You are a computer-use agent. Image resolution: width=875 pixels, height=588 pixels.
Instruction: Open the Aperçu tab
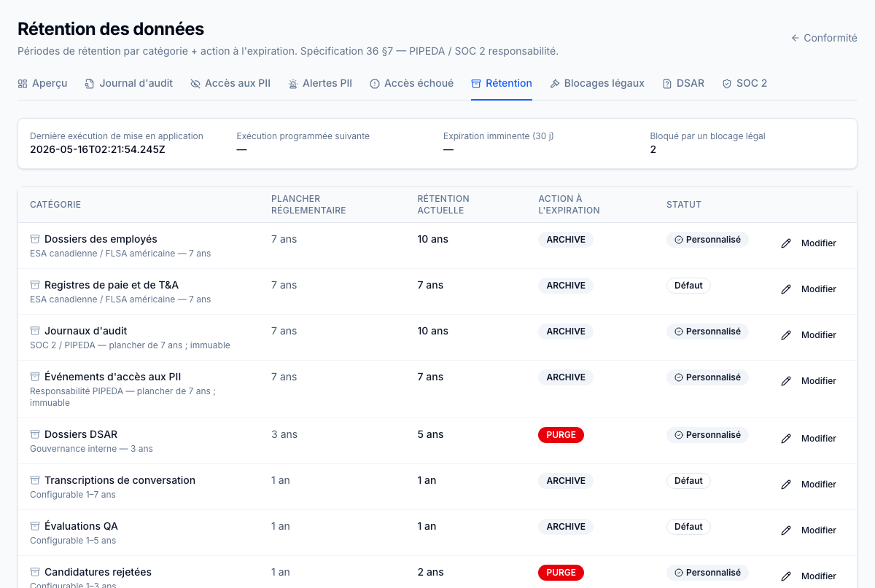[x=42, y=84]
